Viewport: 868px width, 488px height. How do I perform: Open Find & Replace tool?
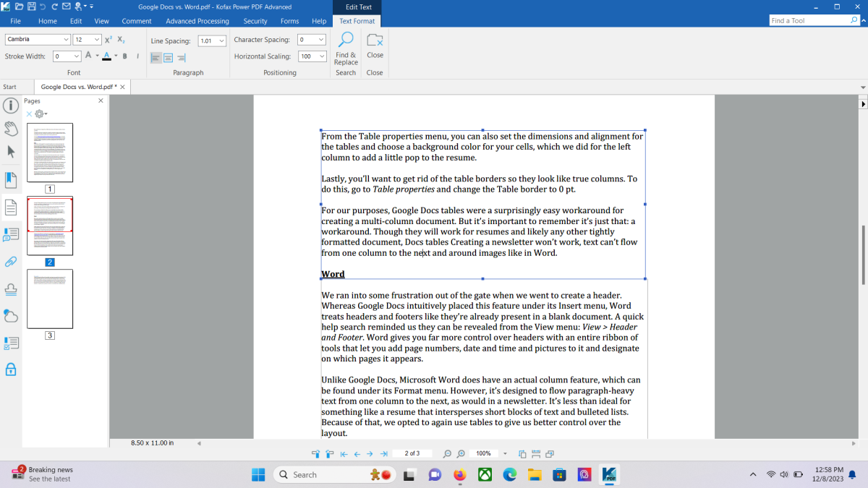click(x=346, y=48)
